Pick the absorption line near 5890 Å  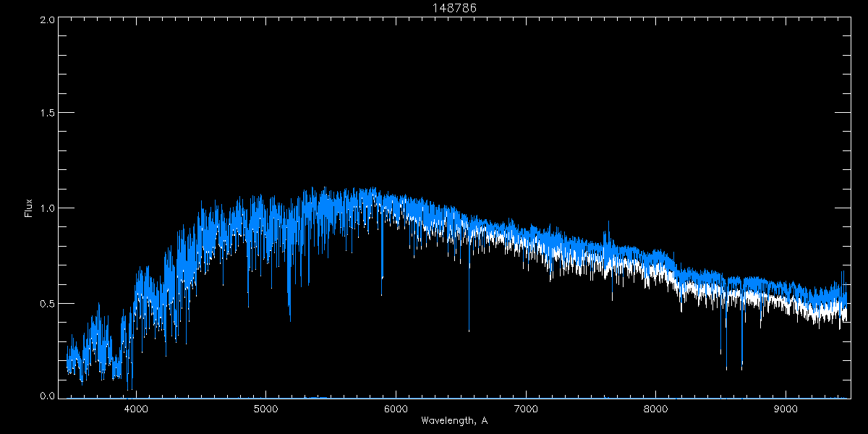[382, 286]
